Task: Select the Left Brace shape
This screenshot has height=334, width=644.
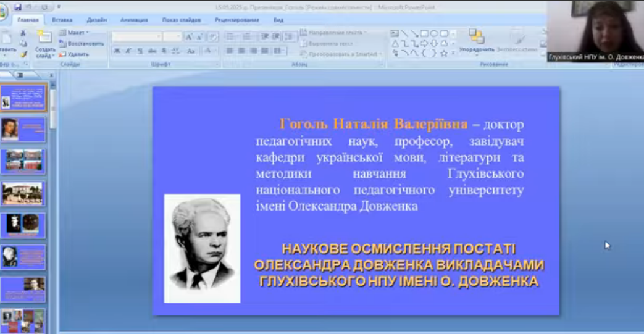Action: [424, 54]
